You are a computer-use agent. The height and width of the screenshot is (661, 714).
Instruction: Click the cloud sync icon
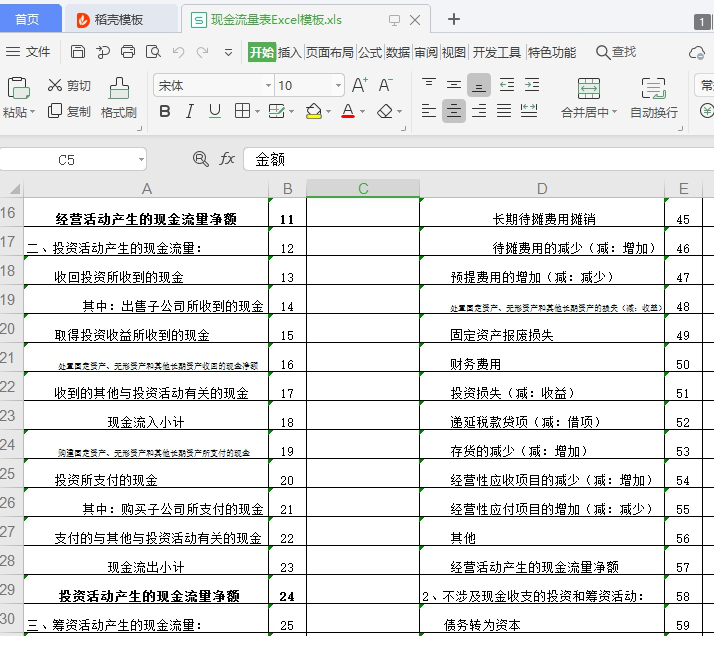(697, 53)
